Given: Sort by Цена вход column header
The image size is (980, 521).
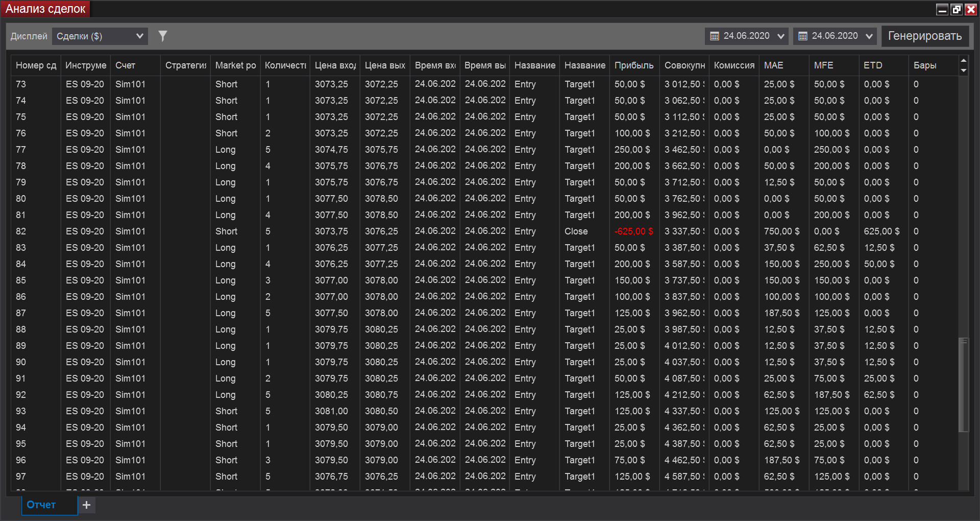Looking at the screenshot, I should [335, 65].
